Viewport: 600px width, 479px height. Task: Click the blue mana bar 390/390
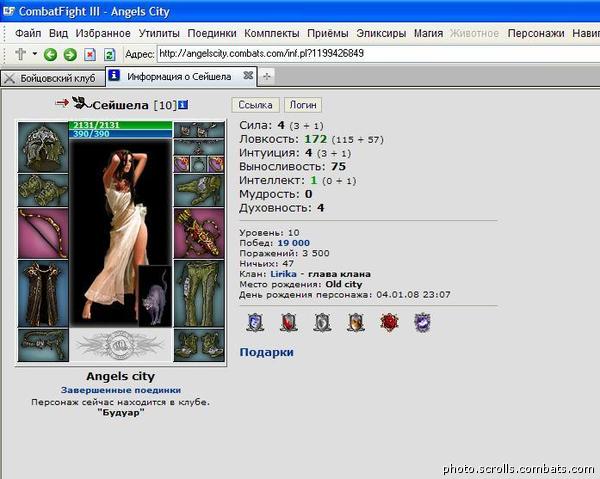(121, 134)
